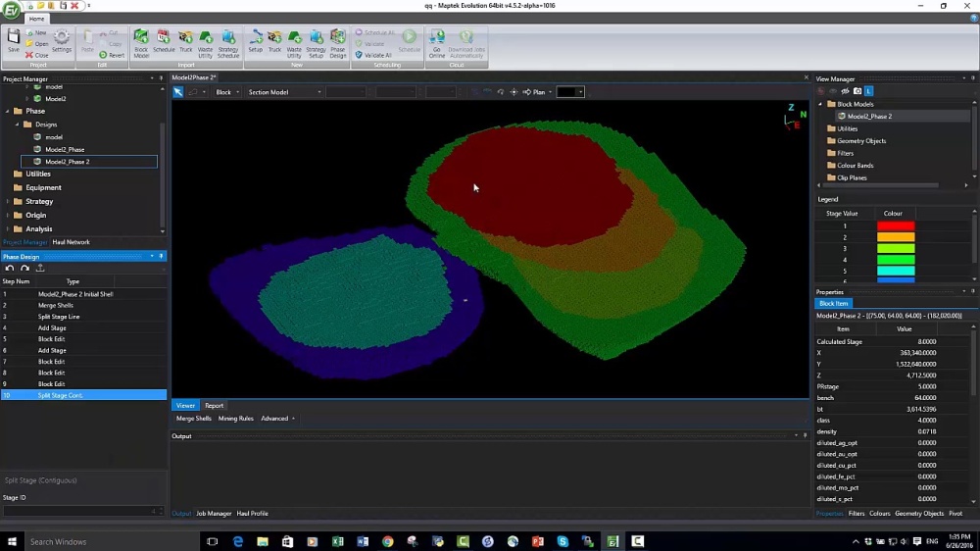The image size is (980, 551).
Task: Select the pointer tool in viewer toolbar
Action: (x=178, y=92)
